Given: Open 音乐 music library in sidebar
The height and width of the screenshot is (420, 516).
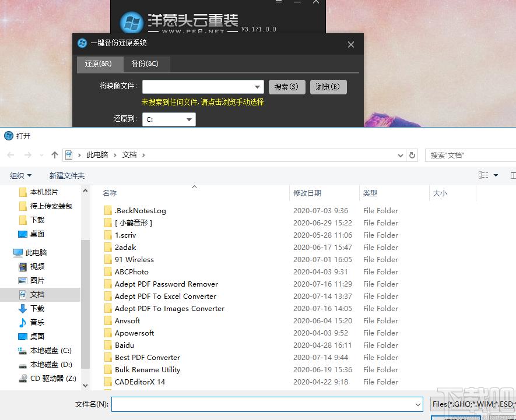Looking at the screenshot, I should (37, 323).
